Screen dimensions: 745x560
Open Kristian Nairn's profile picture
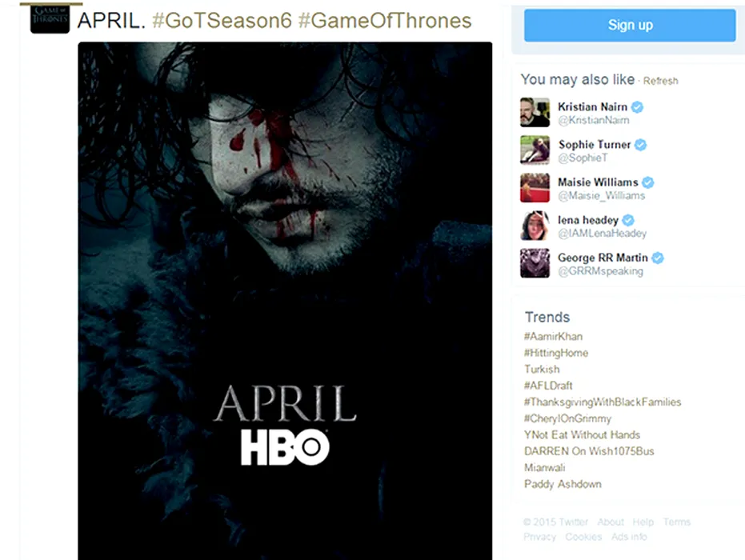(535, 113)
